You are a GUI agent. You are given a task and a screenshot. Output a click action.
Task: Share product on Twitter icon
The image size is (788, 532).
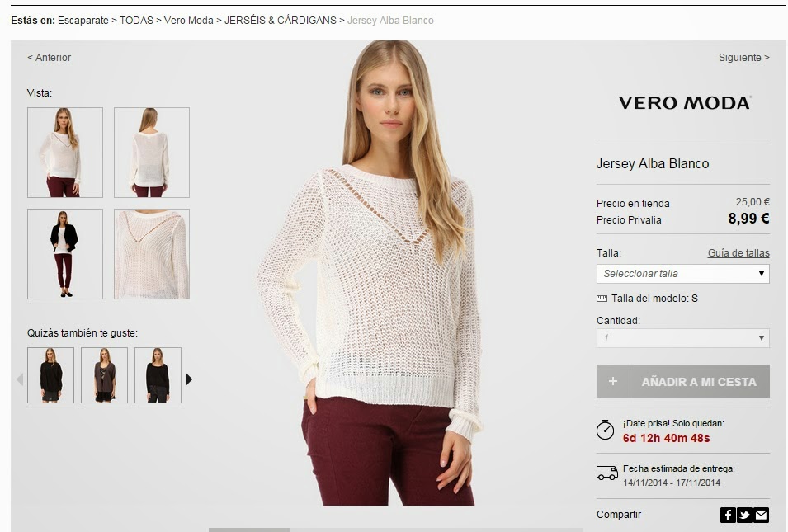pos(744,515)
